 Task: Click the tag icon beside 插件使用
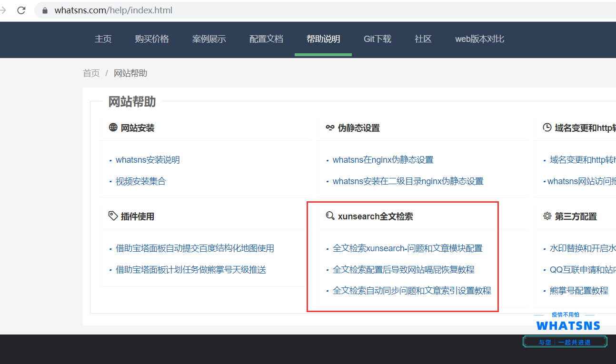tap(113, 216)
